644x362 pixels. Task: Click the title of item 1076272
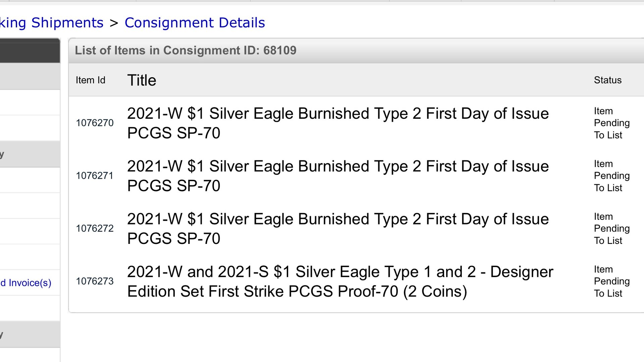click(x=338, y=228)
